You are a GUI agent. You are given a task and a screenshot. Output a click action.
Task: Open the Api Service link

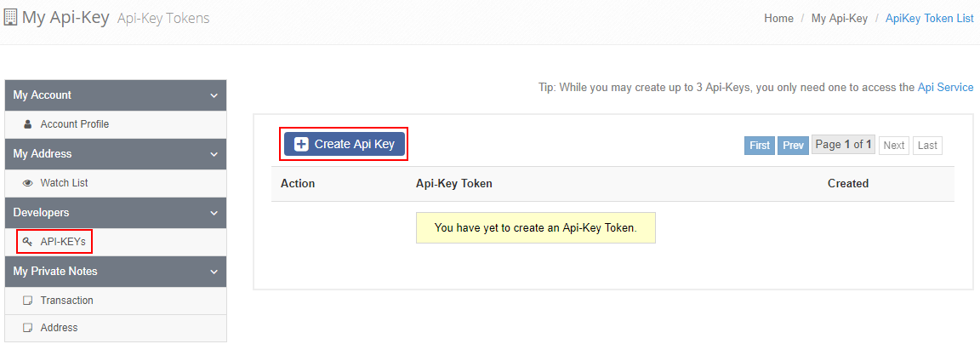[x=945, y=88]
